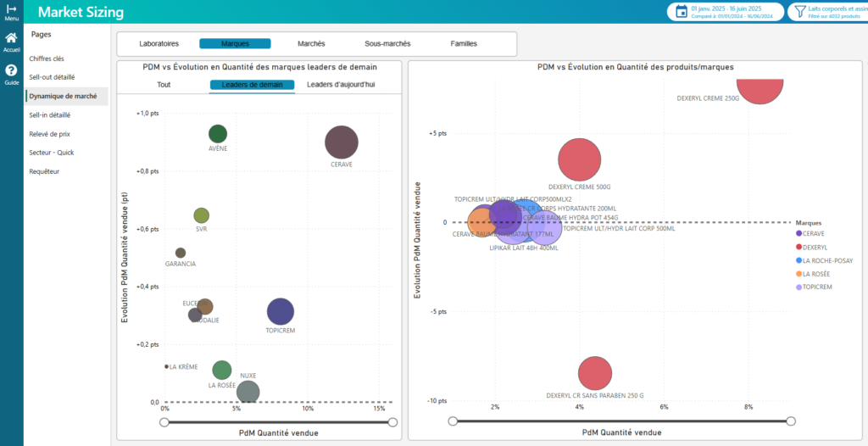This screenshot has height=446, width=868.
Task: Switch to Familles tab
Action: [x=464, y=43]
